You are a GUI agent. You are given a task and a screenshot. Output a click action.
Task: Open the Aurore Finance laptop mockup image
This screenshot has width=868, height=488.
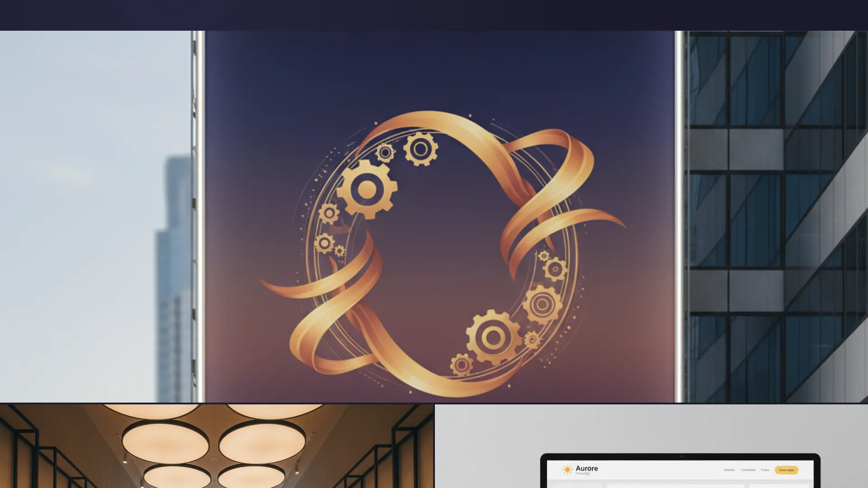click(651, 446)
